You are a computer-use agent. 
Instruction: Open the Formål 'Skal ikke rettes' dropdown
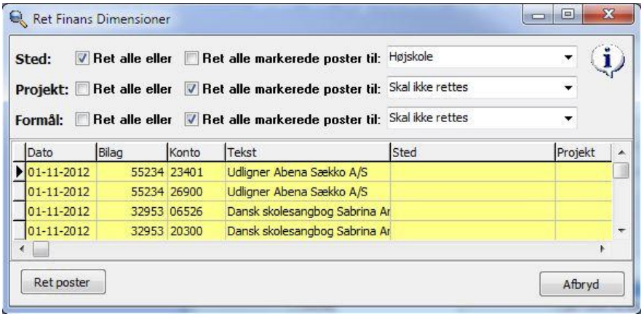(482, 118)
